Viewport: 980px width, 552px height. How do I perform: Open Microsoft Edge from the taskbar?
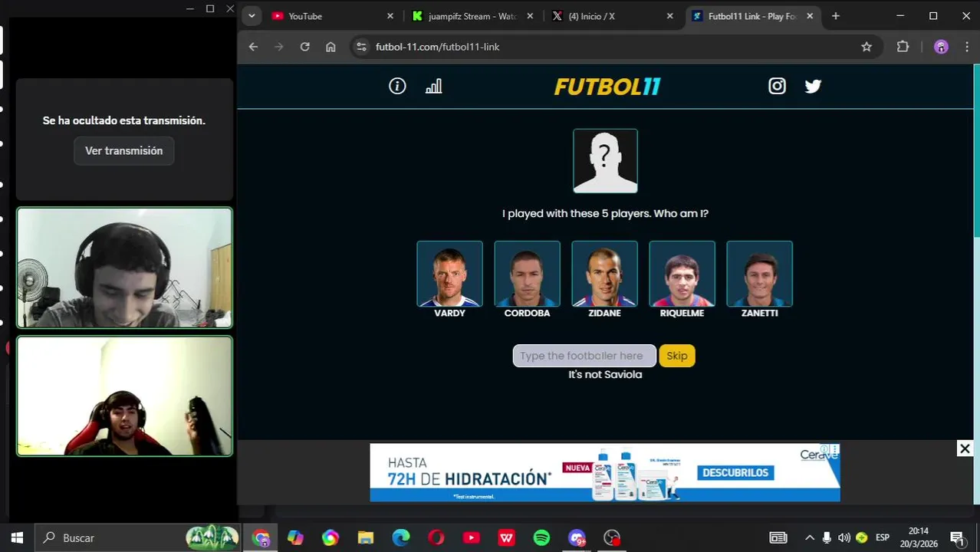point(401,538)
